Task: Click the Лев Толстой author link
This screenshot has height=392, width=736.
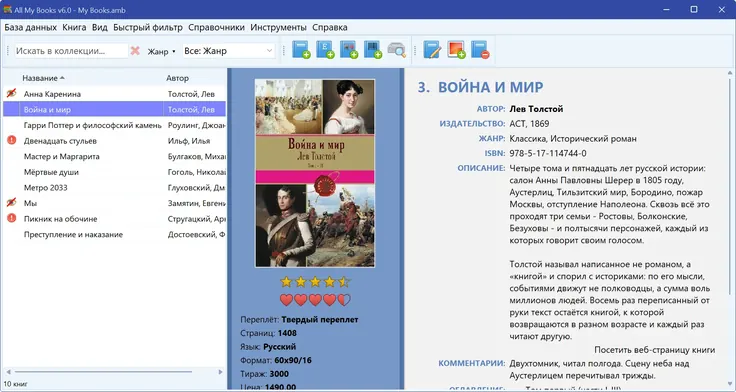Action: (536, 109)
